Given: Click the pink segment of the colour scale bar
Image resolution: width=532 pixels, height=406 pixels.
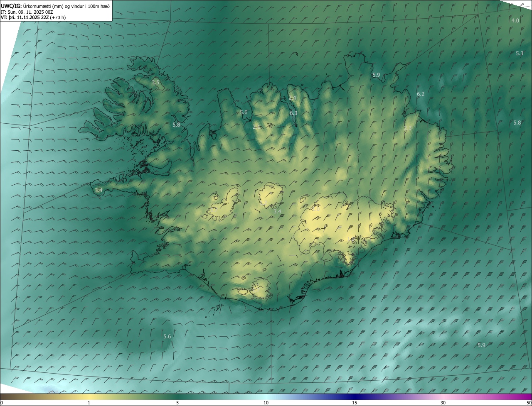Looking at the screenshot, I should [443, 396].
